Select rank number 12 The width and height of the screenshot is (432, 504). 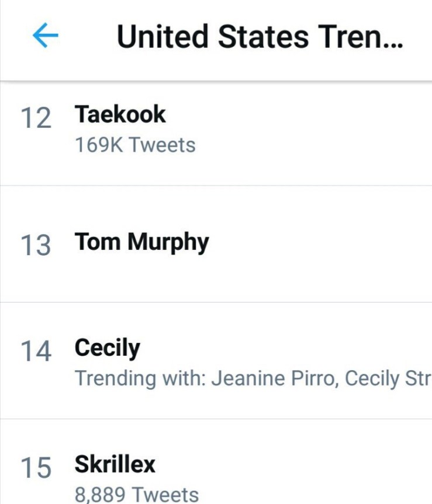tap(36, 119)
